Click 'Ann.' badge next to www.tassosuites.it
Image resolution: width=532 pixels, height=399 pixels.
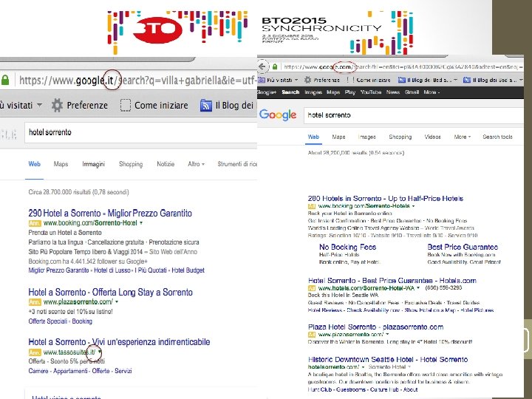tap(35, 352)
